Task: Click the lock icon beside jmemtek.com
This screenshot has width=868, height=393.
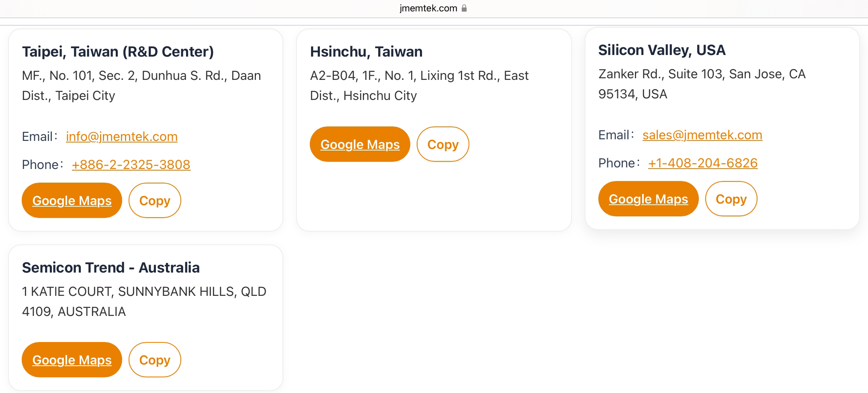Action: point(464,8)
